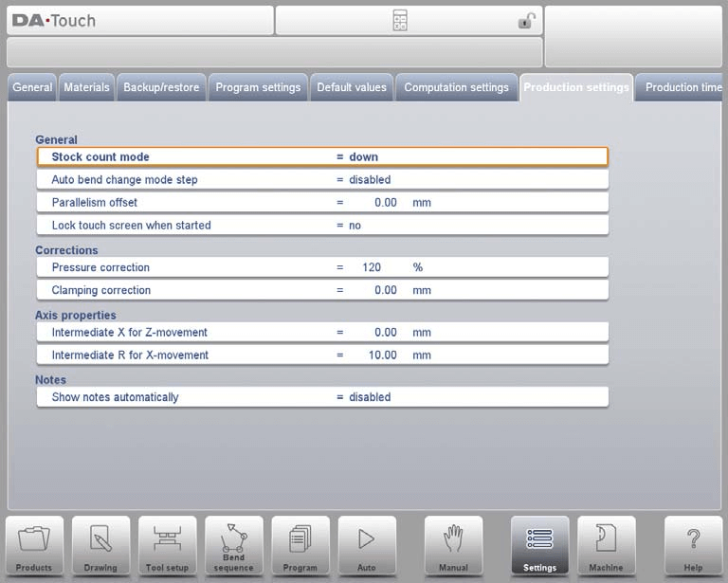Viewport: 728px width, 583px height.
Task: Click the unlocked padlock icon
Action: (526, 21)
